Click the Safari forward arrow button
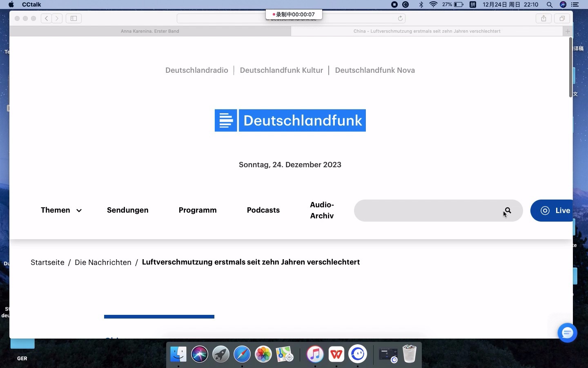 [x=57, y=18]
